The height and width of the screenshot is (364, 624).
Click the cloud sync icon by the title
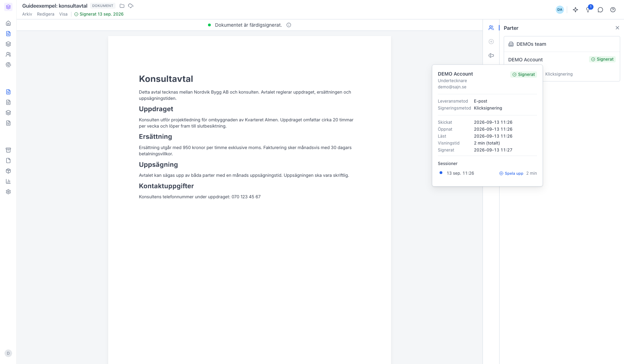131,6
